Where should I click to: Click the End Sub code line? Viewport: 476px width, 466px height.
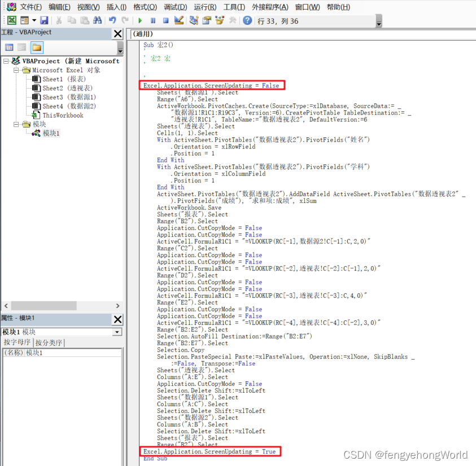click(155, 459)
